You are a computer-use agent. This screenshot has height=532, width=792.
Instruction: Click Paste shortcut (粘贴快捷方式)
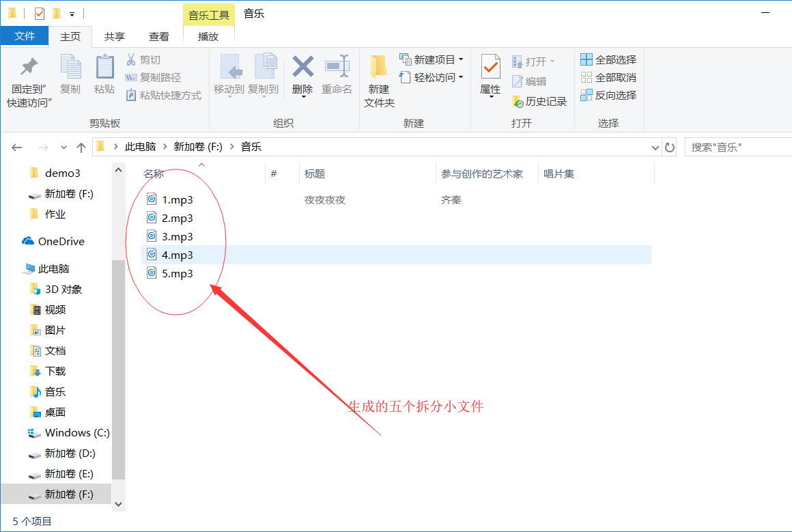tap(164, 95)
